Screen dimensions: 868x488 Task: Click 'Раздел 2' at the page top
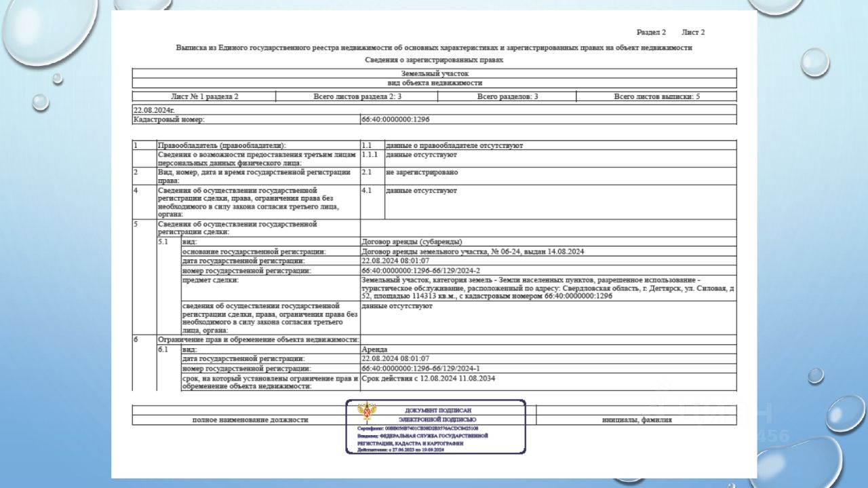pos(651,32)
